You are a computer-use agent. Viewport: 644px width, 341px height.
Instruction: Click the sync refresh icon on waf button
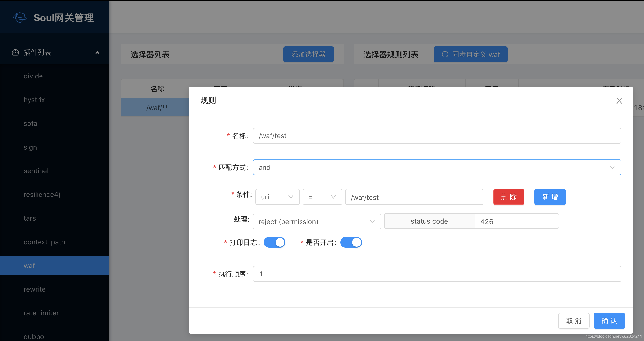[x=445, y=54]
